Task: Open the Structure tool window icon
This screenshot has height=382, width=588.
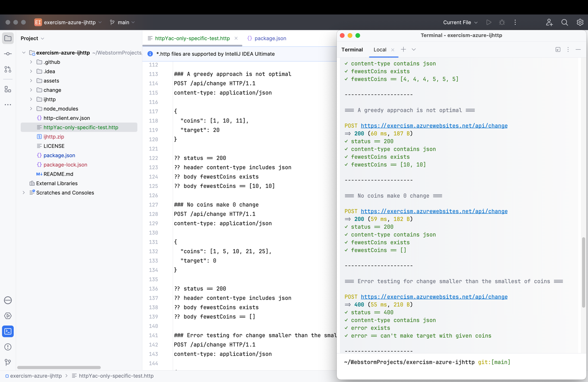Action: pos(8,89)
